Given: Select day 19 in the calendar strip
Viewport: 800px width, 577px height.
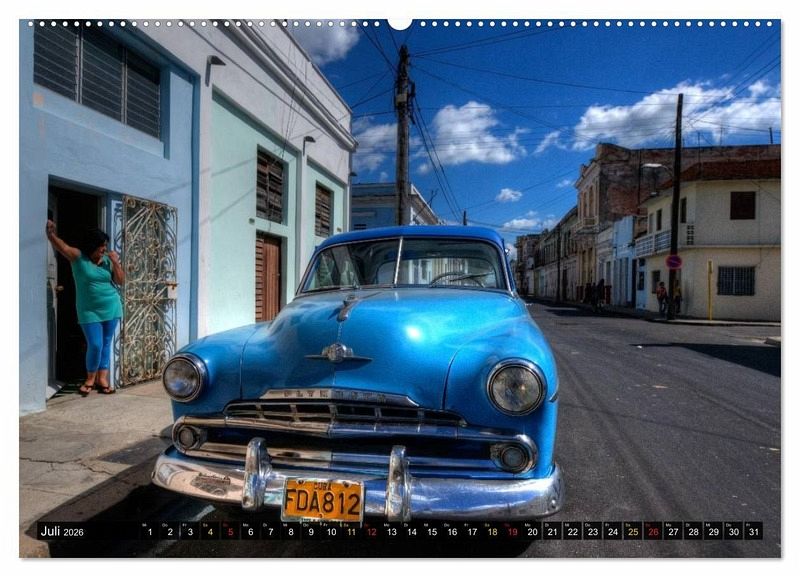Looking at the screenshot, I should (512, 531).
